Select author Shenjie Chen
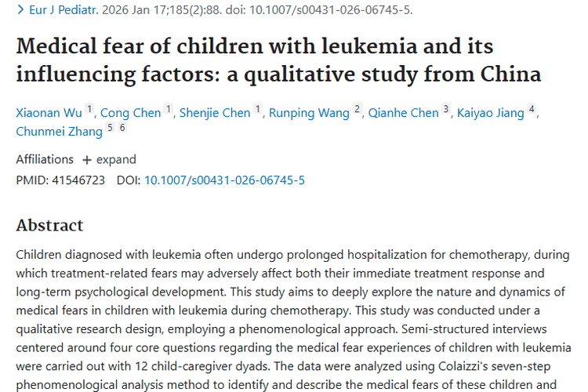The width and height of the screenshot is (588, 392). click(215, 113)
